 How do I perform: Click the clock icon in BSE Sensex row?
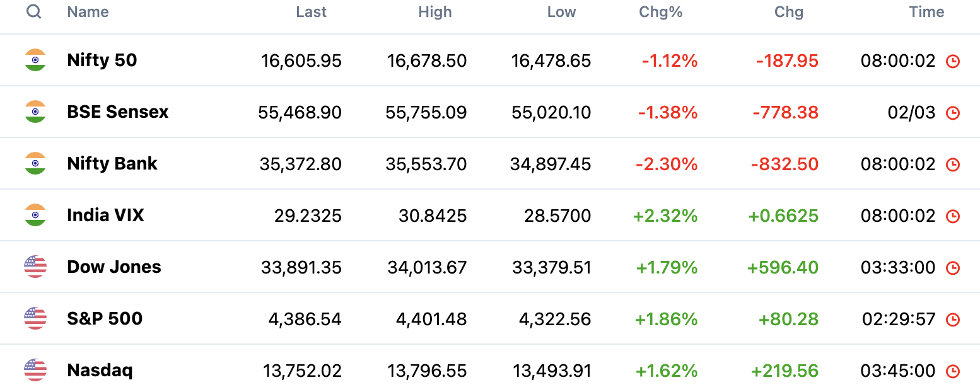pos(953,113)
